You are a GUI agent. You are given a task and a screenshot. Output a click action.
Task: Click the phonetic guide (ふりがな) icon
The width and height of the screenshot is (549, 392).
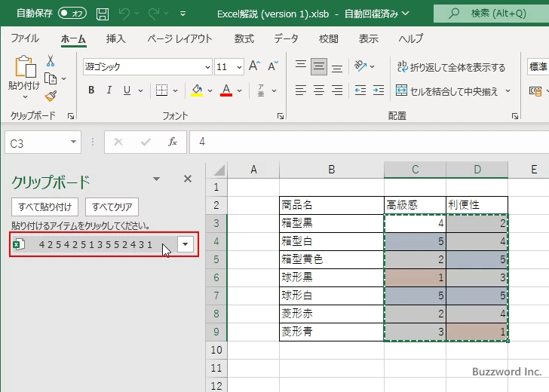(261, 90)
